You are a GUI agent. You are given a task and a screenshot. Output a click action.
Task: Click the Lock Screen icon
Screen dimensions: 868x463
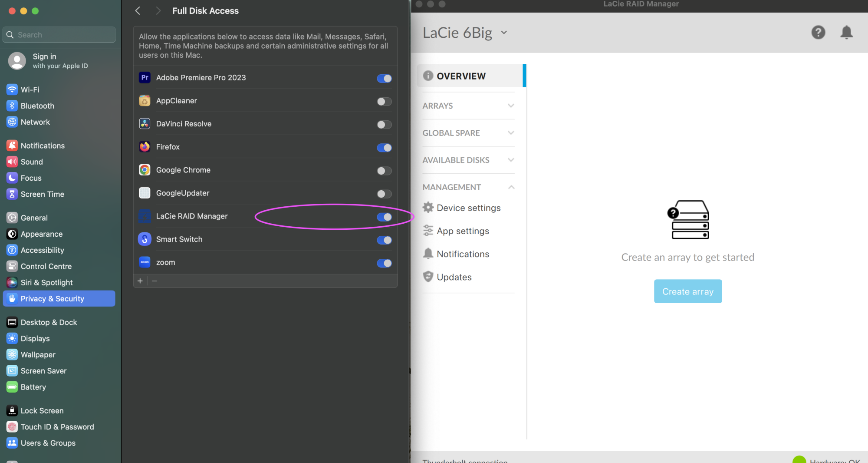click(12, 410)
